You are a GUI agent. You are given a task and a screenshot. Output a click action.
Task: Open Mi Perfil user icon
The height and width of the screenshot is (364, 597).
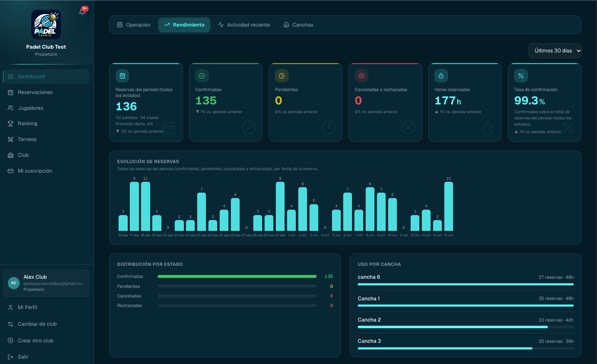[10, 307]
